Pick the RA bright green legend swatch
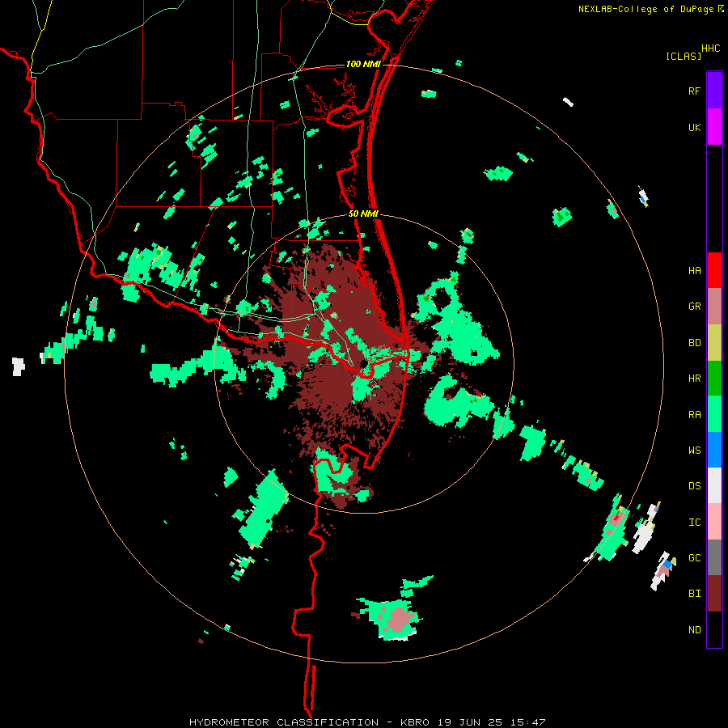 click(714, 414)
